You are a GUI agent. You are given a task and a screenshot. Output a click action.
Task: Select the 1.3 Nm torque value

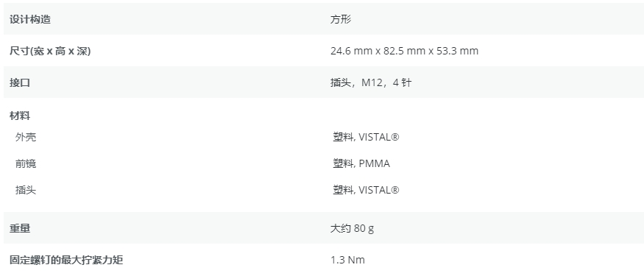click(347, 260)
